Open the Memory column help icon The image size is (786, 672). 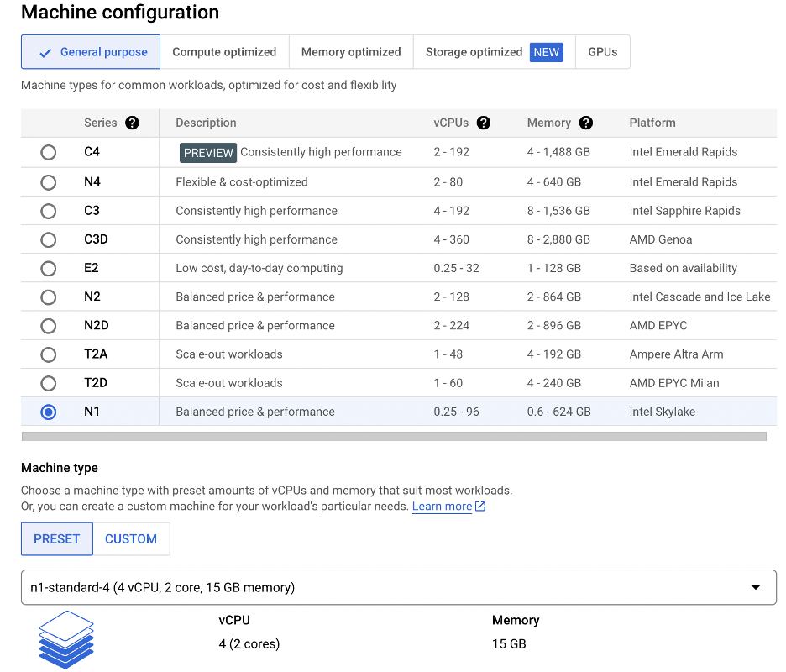coord(585,123)
